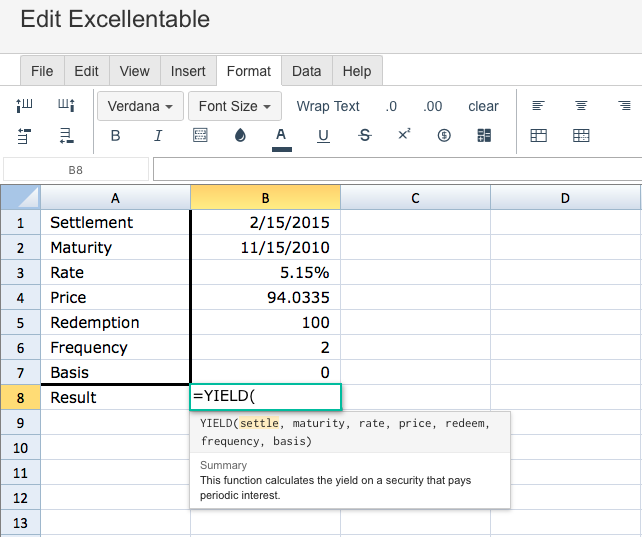Apply cell borders icon

point(200,135)
